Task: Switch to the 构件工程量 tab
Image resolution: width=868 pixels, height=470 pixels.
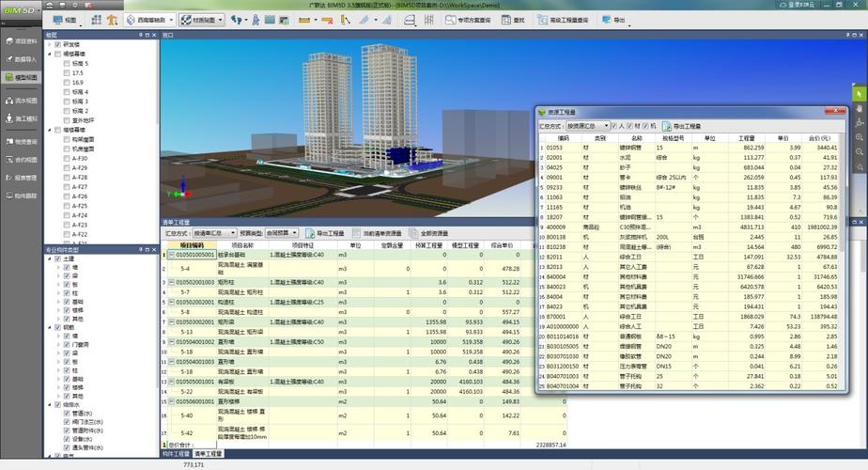Action: click(176, 453)
